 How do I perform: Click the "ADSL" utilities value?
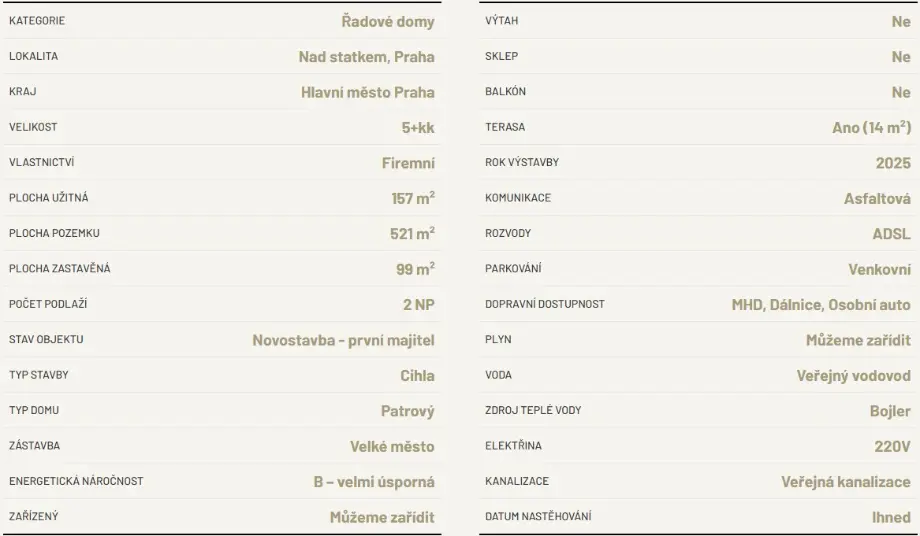tap(891, 234)
